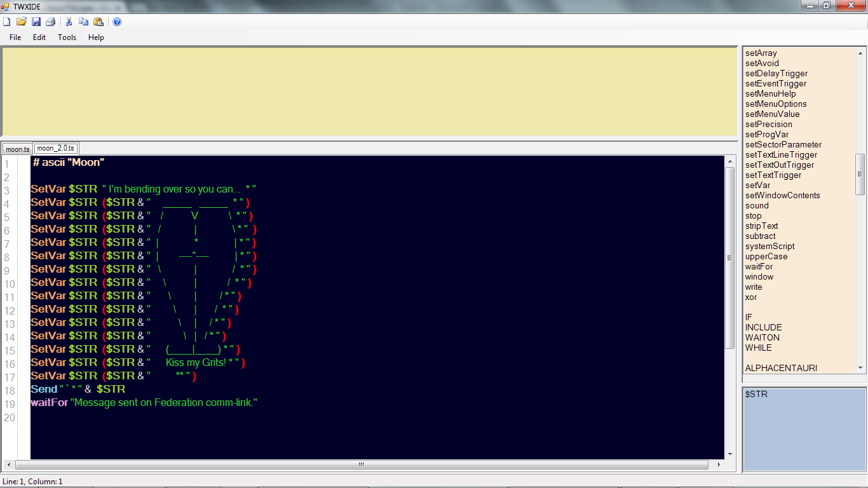Open TWXIDE help with the help icon
The height and width of the screenshot is (488, 868).
117,21
